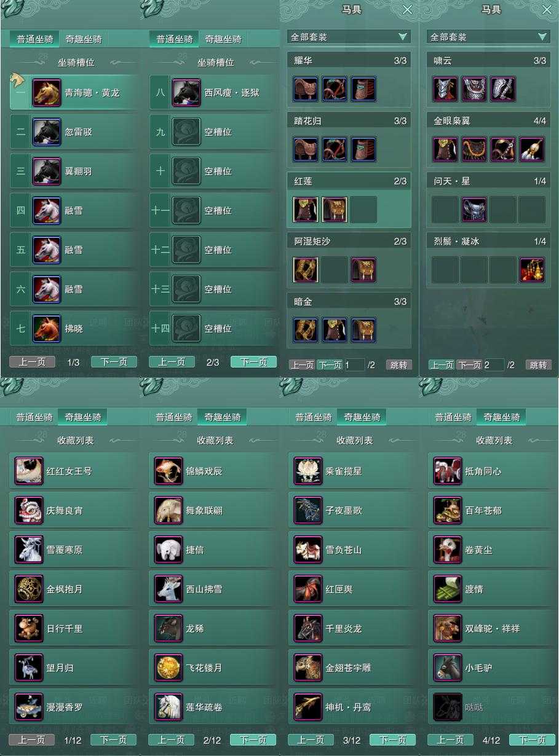Select the 子夜墨歌 dark mount icon

point(308,511)
